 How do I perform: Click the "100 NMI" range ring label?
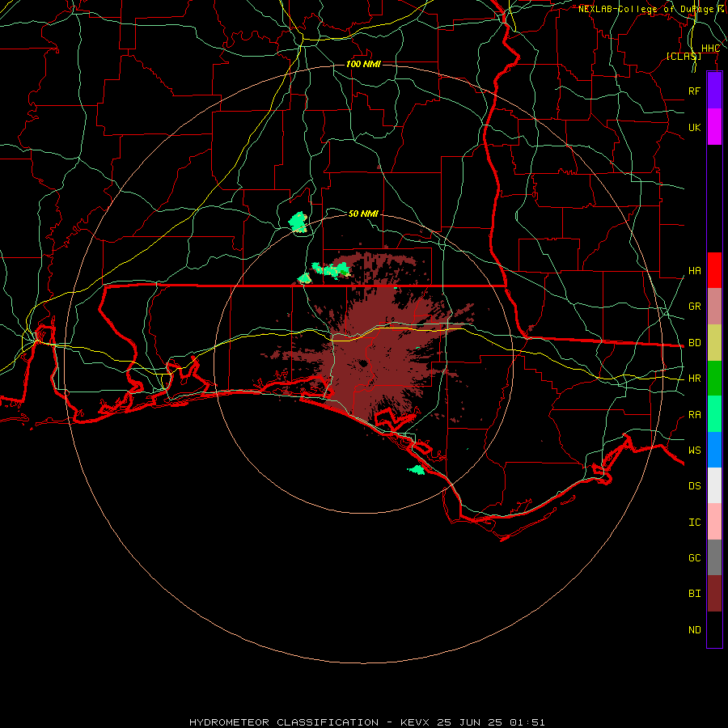(363, 64)
